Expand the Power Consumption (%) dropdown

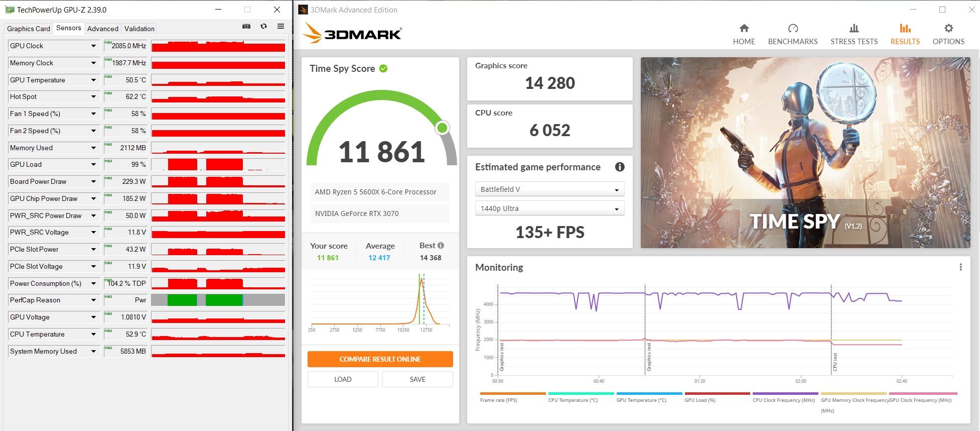click(93, 284)
